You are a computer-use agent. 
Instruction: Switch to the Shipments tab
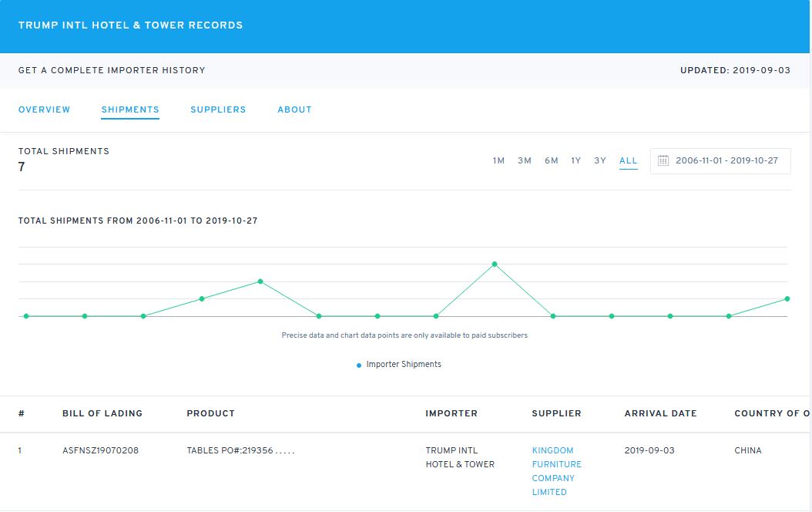[x=130, y=109]
